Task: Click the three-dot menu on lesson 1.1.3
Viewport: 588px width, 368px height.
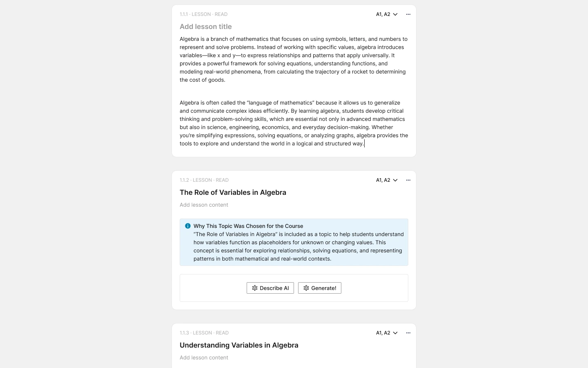Action: tap(408, 333)
